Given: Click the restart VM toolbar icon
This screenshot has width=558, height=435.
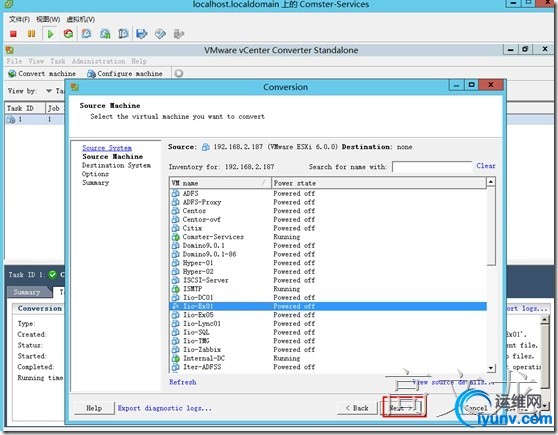Looking at the screenshot, I should 68,34.
